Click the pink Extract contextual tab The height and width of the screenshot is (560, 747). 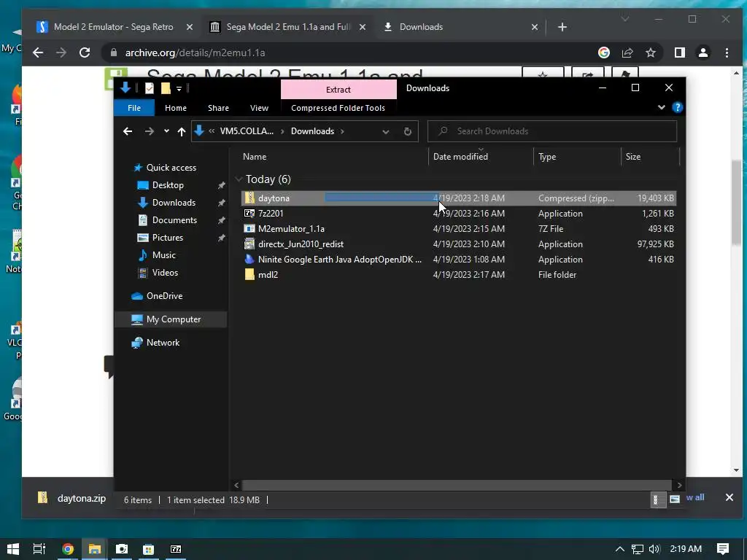point(338,90)
